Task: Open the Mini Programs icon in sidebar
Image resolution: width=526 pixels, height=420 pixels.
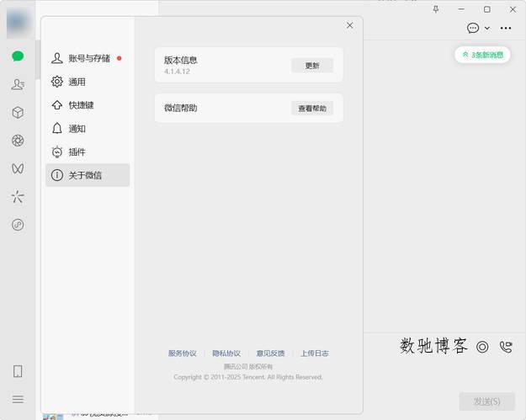Action: pos(18,225)
